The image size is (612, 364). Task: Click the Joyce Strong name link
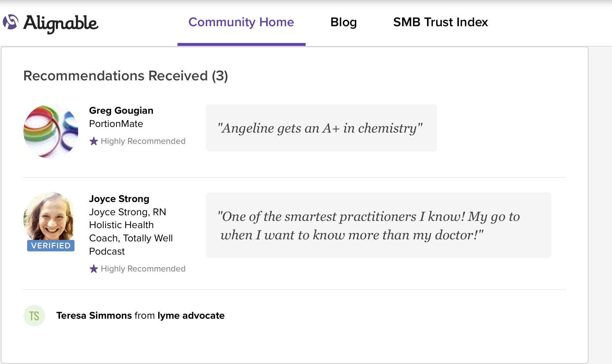pos(119,199)
